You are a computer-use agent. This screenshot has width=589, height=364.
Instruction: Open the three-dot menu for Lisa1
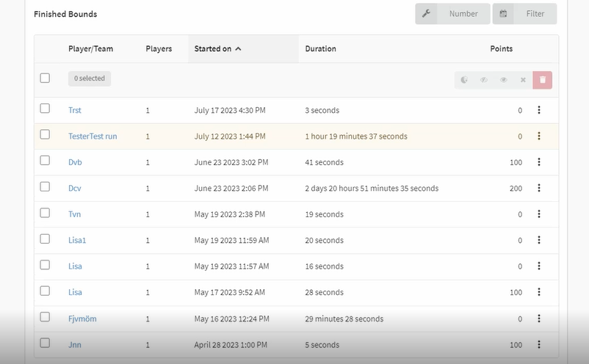click(x=539, y=240)
